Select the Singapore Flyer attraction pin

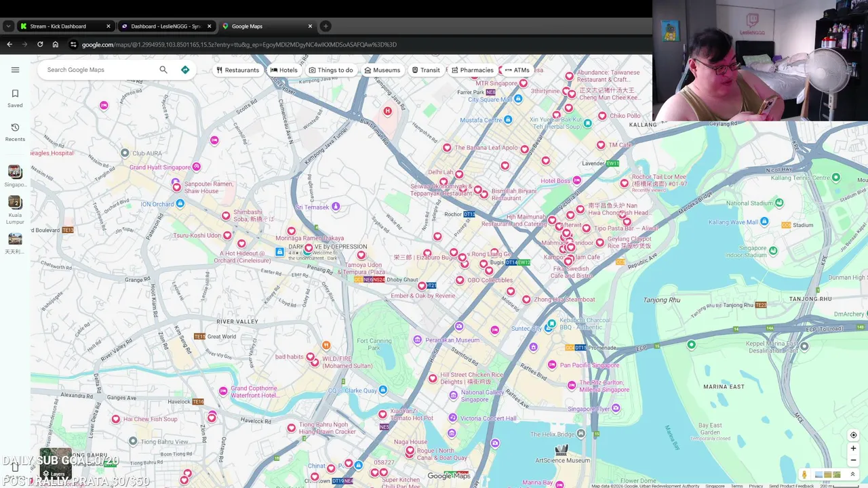(x=616, y=408)
